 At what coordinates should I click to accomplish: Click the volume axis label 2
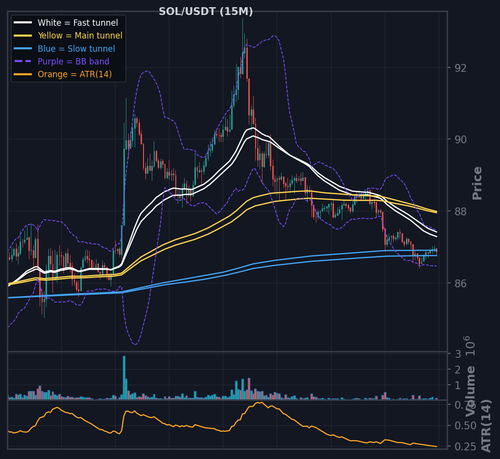pos(458,370)
